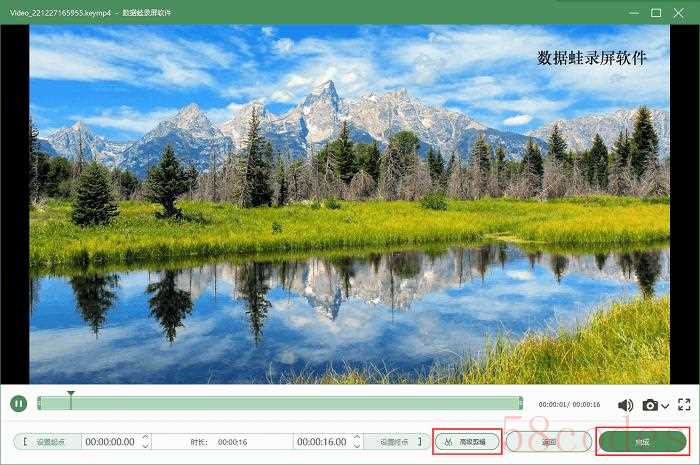Screen dimensions: 700x465
Task: Click the end time field 00:00:16.00
Action: tap(320, 441)
